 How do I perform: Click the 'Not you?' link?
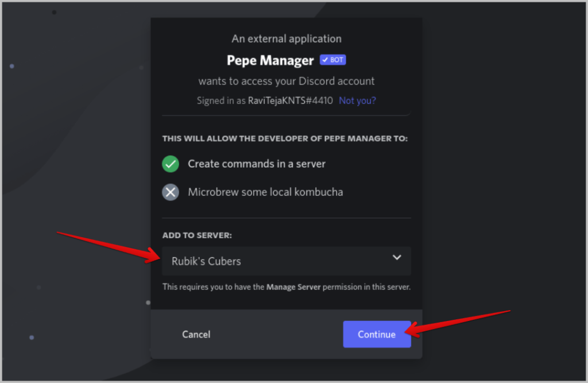[357, 100]
